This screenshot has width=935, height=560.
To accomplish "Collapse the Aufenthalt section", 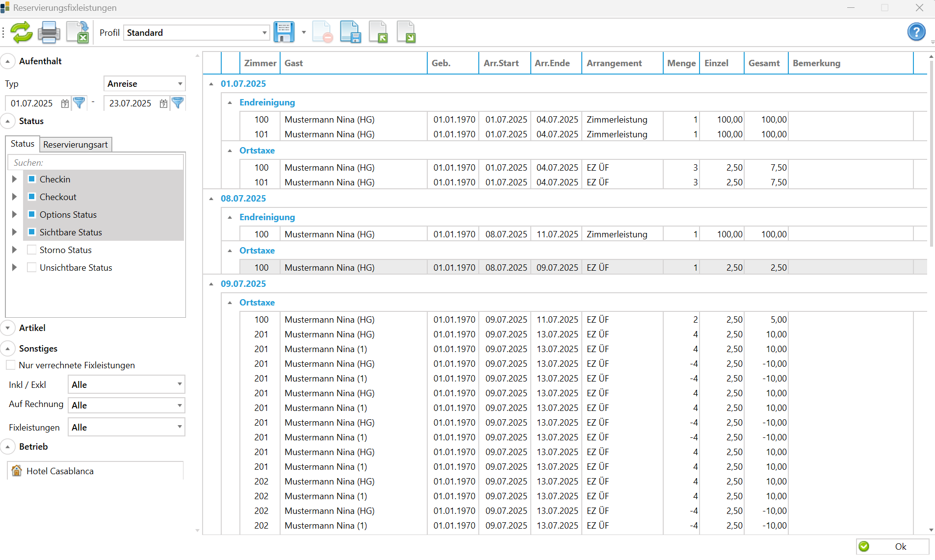I will tap(8, 61).
